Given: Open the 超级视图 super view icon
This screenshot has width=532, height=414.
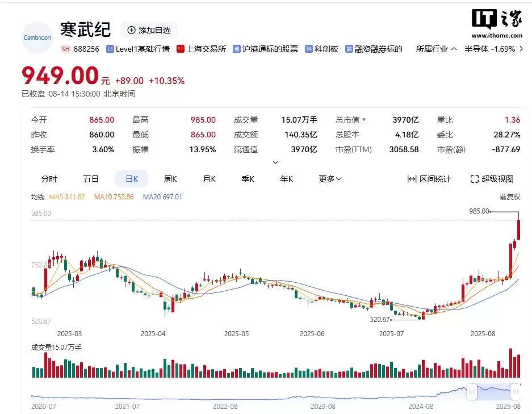Looking at the screenshot, I should point(475,178).
